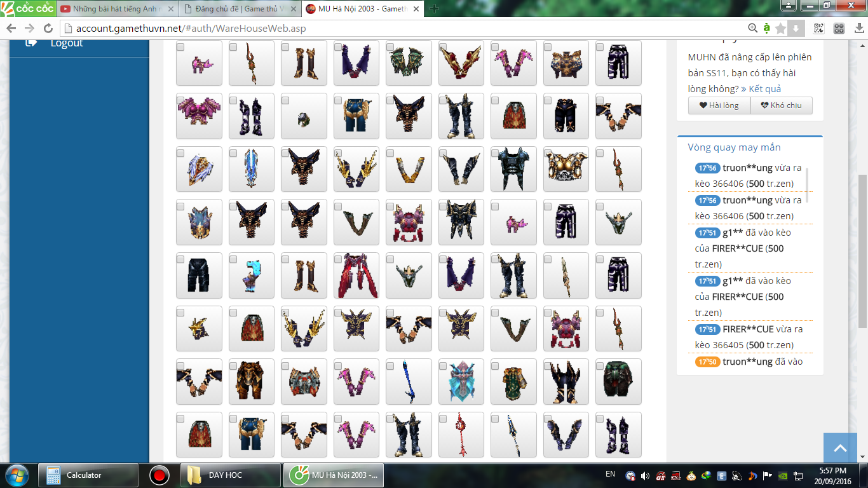
Task: Pick the small gold and purple helm
Action: [199, 329]
